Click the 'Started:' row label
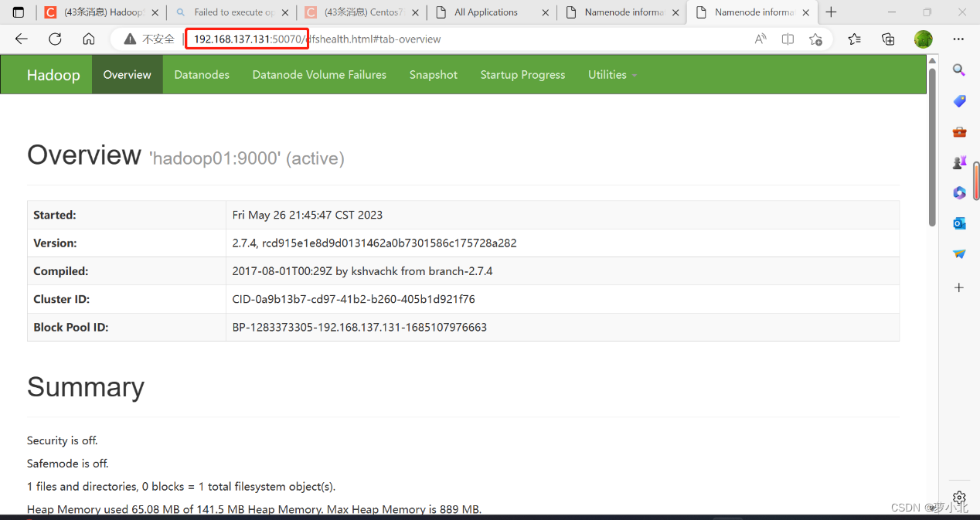Screen dimensions: 980x520 point(54,215)
